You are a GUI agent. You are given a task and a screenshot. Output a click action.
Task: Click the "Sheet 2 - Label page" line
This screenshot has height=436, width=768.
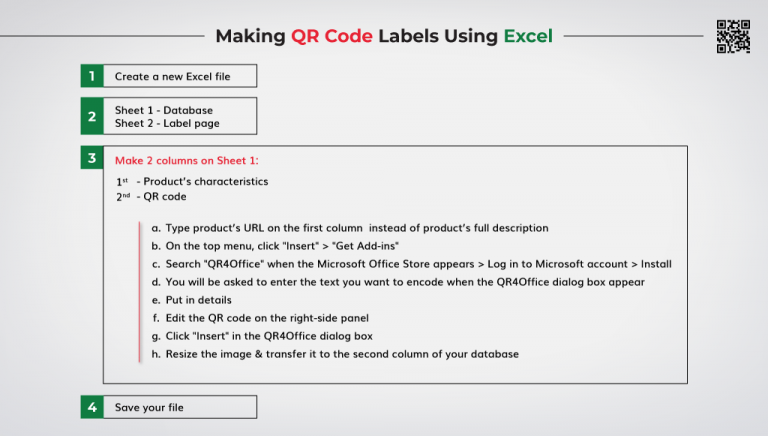(x=167, y=123)
